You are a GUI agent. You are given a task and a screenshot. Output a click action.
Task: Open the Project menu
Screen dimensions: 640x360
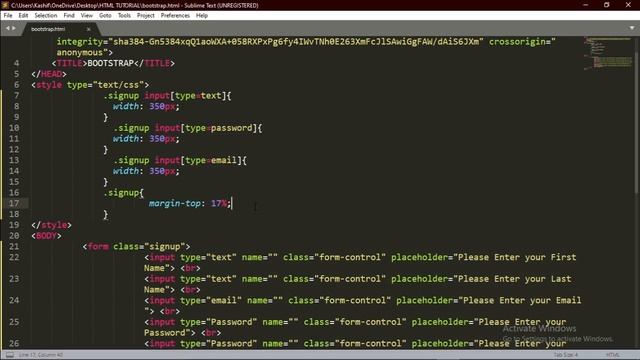146,16
